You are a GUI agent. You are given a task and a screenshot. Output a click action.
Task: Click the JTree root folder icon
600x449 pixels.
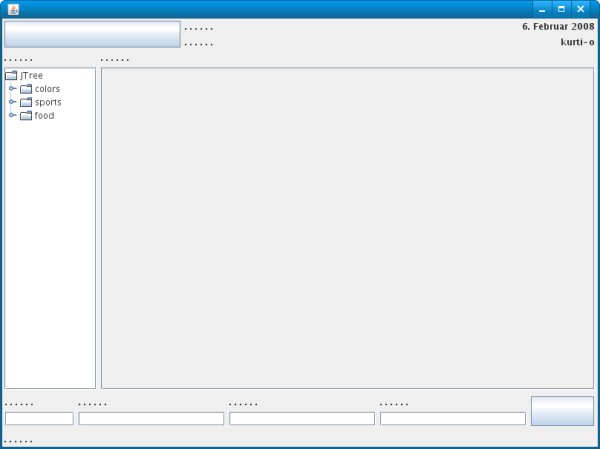click(x=11, y=75)
